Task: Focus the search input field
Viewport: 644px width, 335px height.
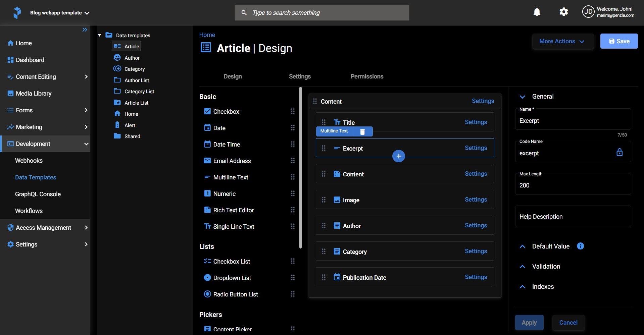Action: [x=322, y=13]
